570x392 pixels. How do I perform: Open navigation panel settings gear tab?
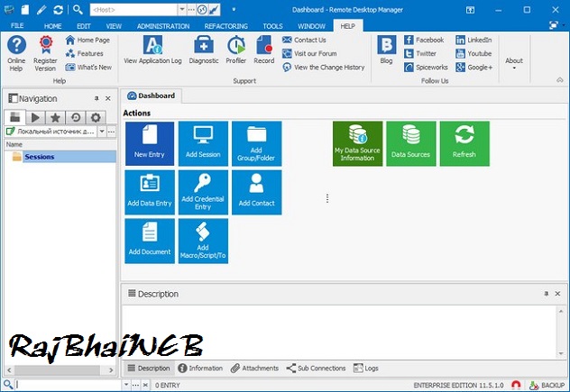(96, 117)
